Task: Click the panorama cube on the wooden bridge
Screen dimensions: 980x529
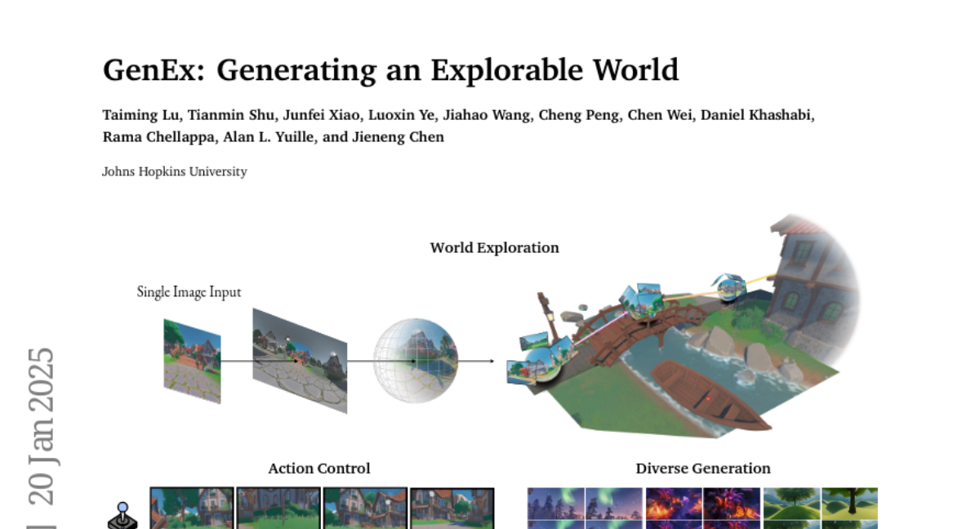Action: tap(639, 302)
